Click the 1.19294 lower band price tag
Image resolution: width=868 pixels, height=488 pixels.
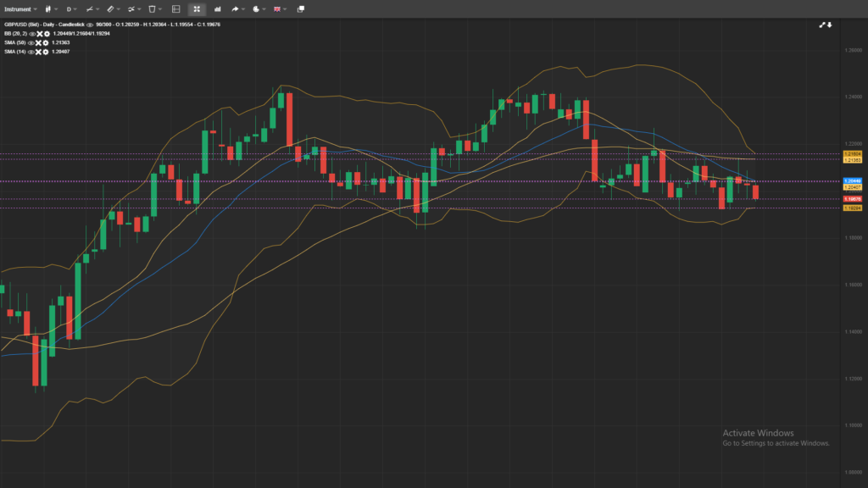pos(852,208)
